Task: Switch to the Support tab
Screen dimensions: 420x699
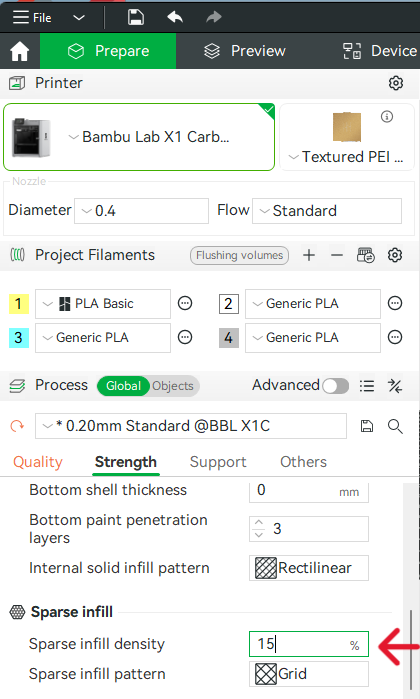Action: tap(218, 462)
